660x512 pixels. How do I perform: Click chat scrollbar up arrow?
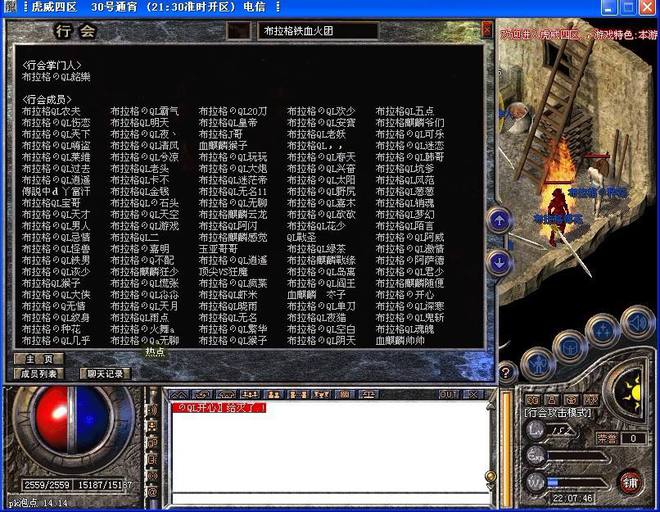490,406
